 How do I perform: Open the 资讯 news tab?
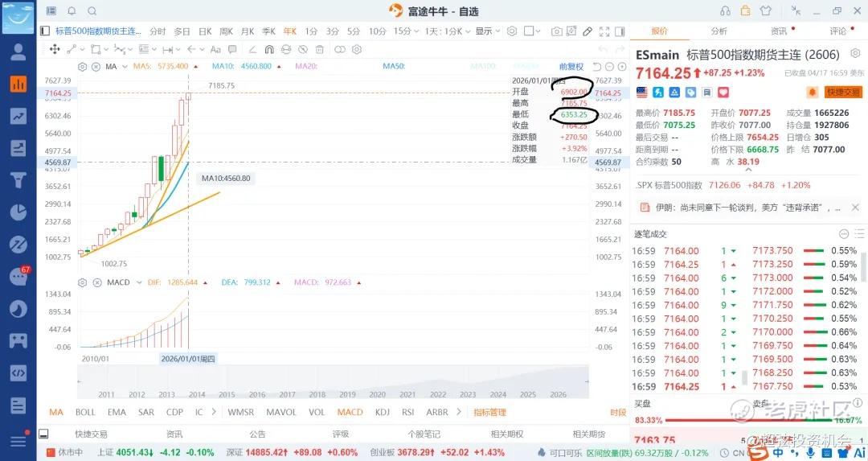[x=779, y=31]
